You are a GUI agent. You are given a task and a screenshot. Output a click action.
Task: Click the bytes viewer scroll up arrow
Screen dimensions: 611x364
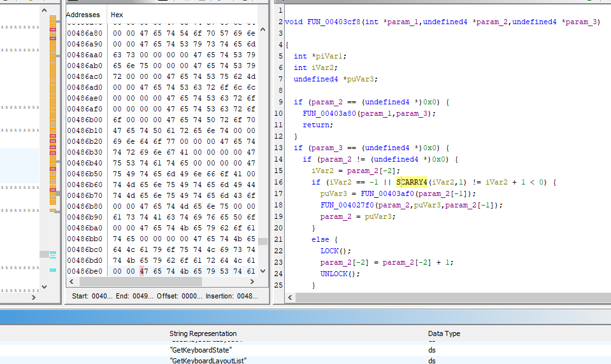tap(263, 29)
